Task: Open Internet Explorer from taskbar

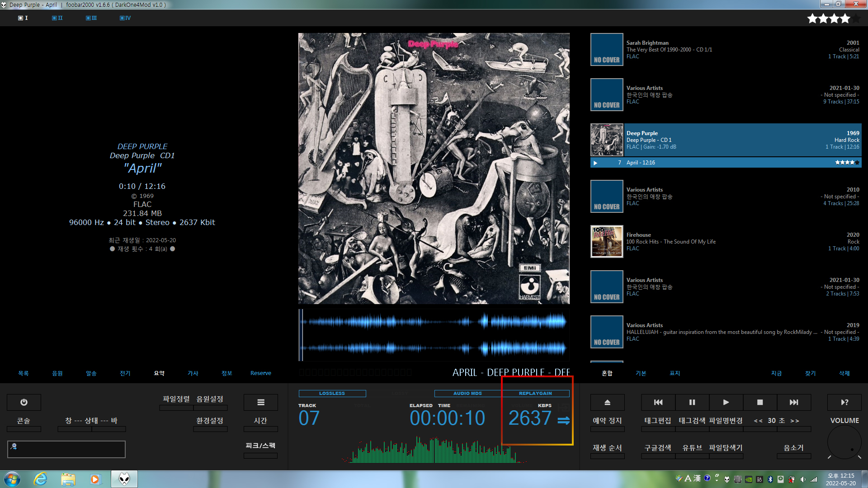Action: click(x=41, y=479)
